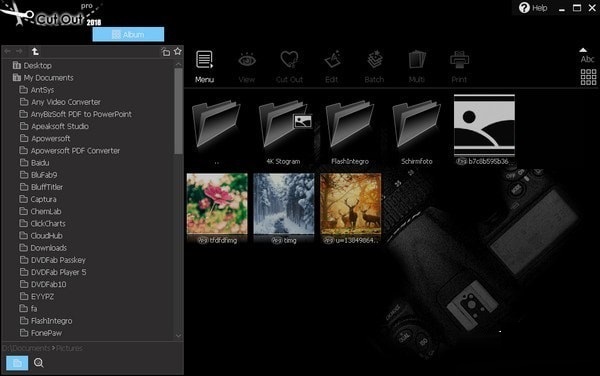Add folder to favorites star
This screenshot has height=376, width=600.
[x=178, y=51]
